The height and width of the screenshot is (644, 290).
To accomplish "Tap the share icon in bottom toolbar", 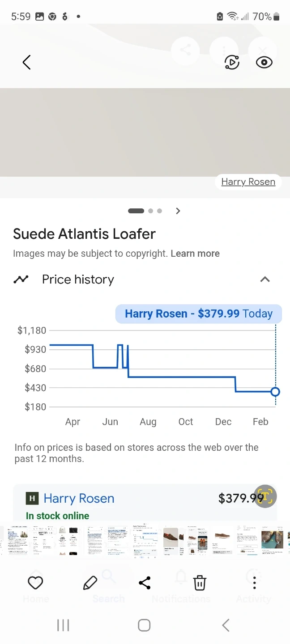I will coord(145,583).
